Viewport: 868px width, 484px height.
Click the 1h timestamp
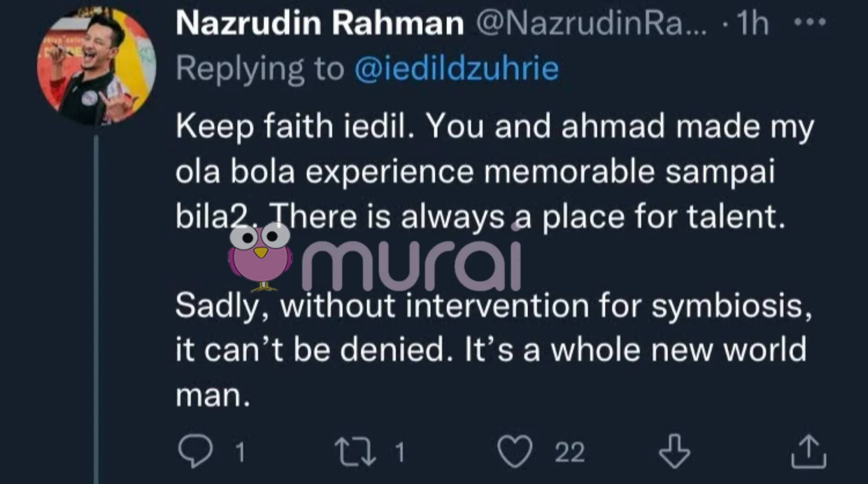coord(752,23)
